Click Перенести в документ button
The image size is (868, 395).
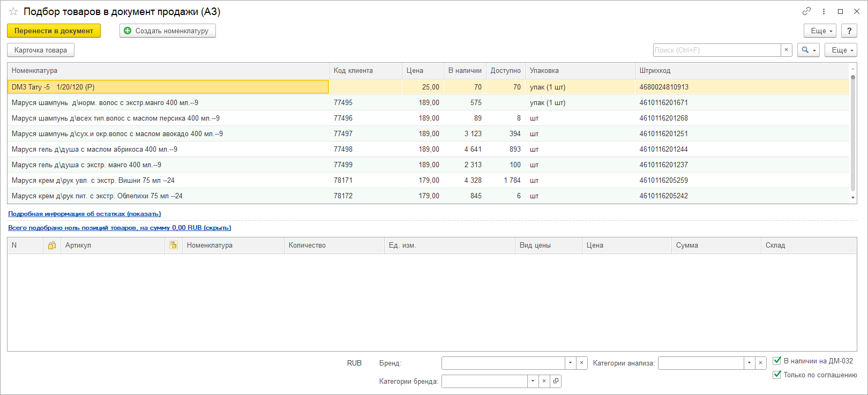click(54, 31)
